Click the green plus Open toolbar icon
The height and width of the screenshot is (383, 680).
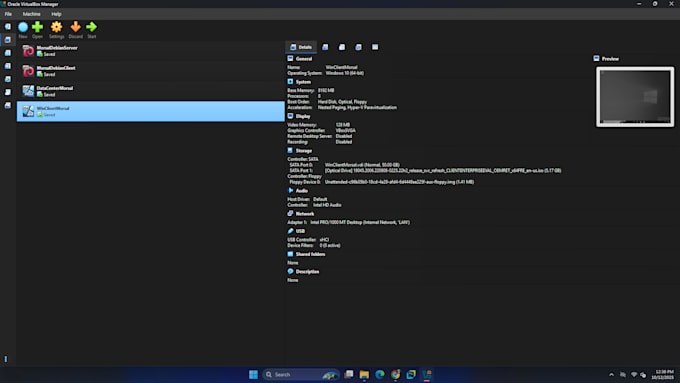[38, 27]
